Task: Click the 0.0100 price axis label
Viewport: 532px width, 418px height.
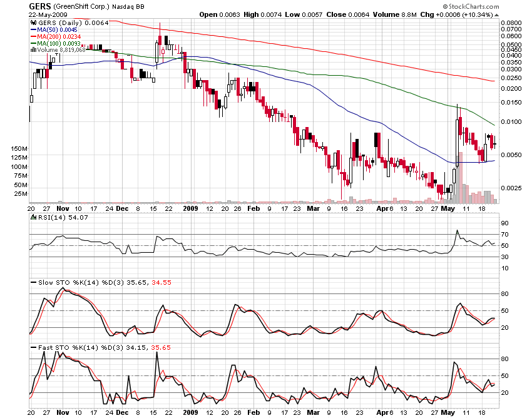Action: (x=511, y=122)
